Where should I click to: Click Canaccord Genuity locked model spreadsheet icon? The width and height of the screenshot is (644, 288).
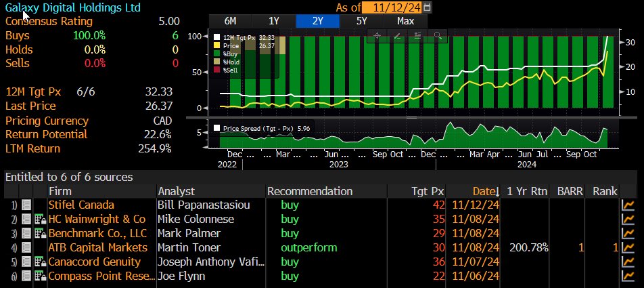click(40, 262)
